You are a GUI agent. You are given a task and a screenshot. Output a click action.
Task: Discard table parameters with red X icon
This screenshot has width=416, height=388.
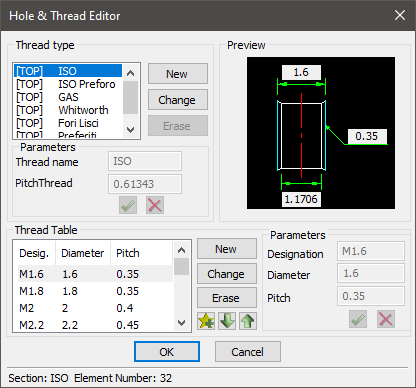coord(386,319)
